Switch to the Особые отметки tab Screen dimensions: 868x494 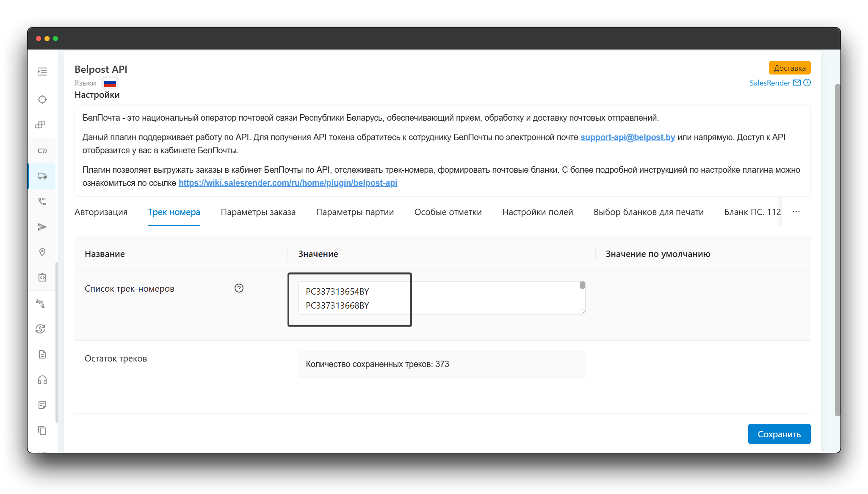[448, 212]
